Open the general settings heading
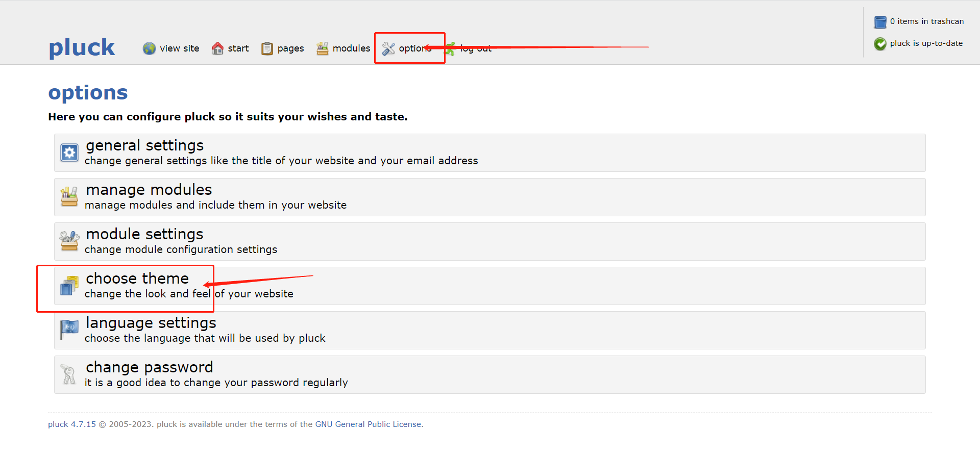 tap(145, 145)
